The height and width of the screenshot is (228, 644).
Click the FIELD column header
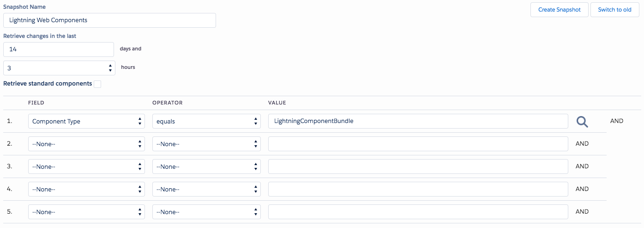[x=36, y=103]
